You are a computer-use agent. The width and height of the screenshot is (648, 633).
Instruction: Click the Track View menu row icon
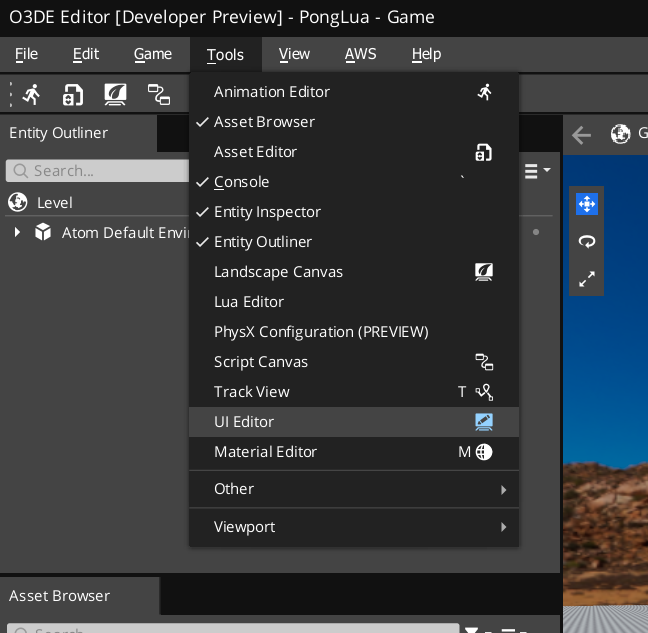[x=484, y=392]
